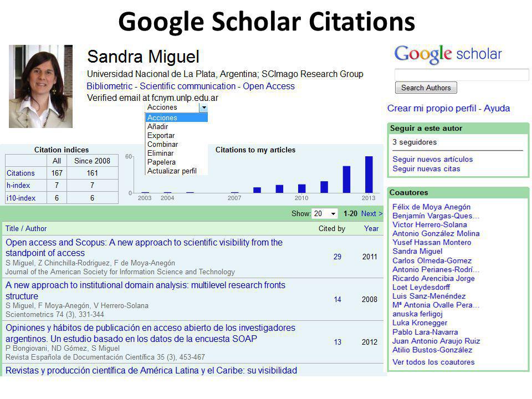532x399 pixels.
Task: Click Ver todos los coautores link
Action: [x=433, y=362]
